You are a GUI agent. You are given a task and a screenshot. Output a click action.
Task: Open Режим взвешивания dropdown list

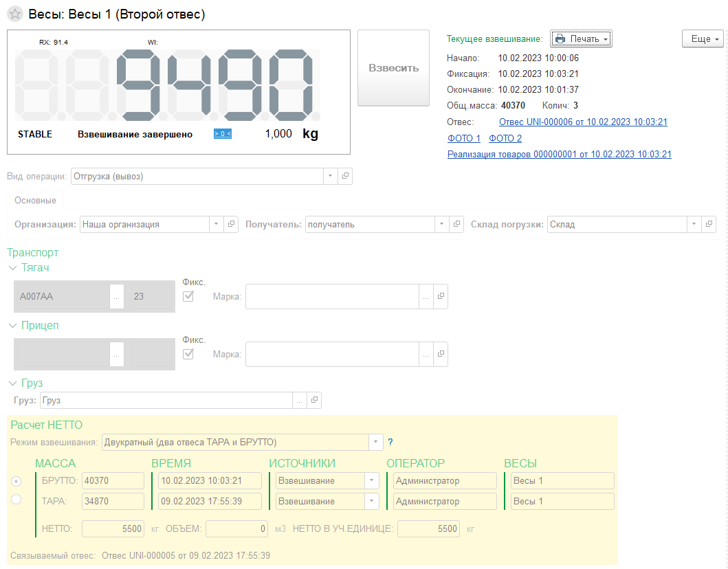click(x=376, y=442)
